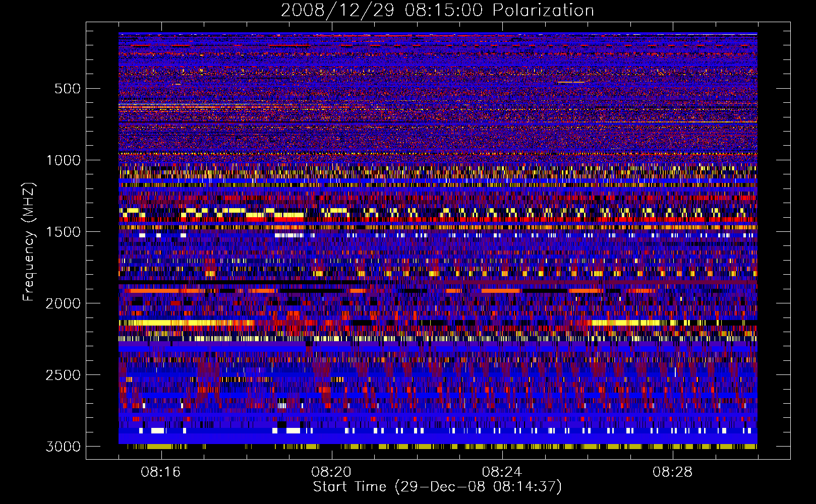The height and width of the screenshot is (504, 816).
Task: Click the 'Start Time (29-Dec-08 08:14:37)' x-axis label
Action: coord(437,487)
